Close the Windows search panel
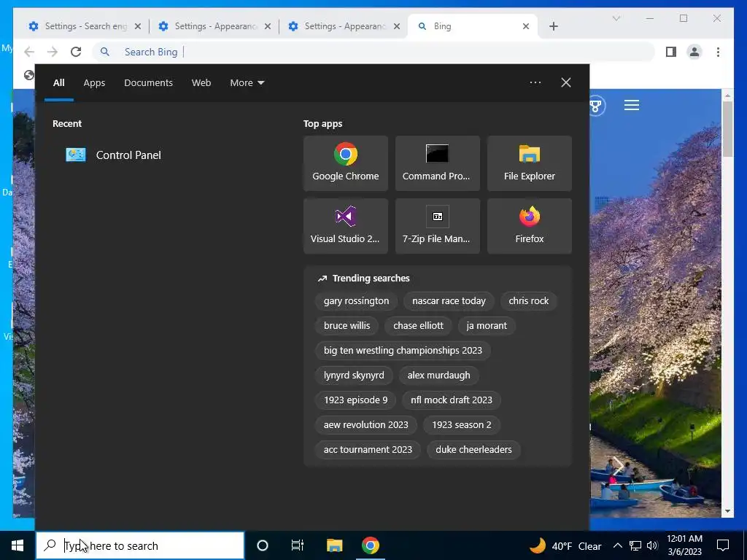This screenshot has width=747, height=560. pyautogui.click(x=565, y=82)
